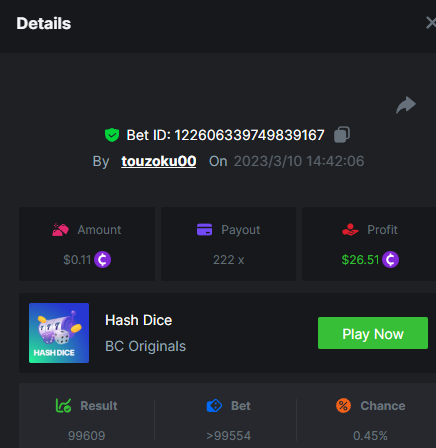Click the currency coin beside $0.11
Screen dimensions: 436x448
102,259
